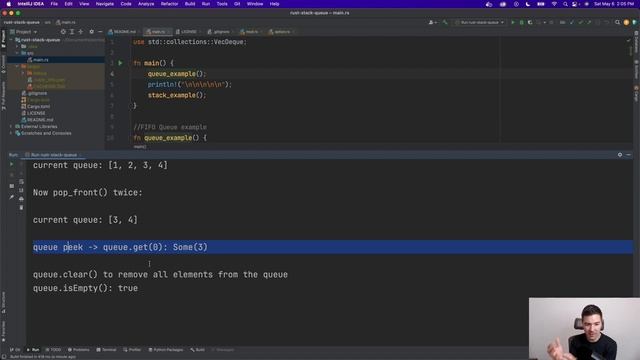Viewport: 640px width, 360px height.
Task: Open the run configuration dropdown
Action: 480,22
